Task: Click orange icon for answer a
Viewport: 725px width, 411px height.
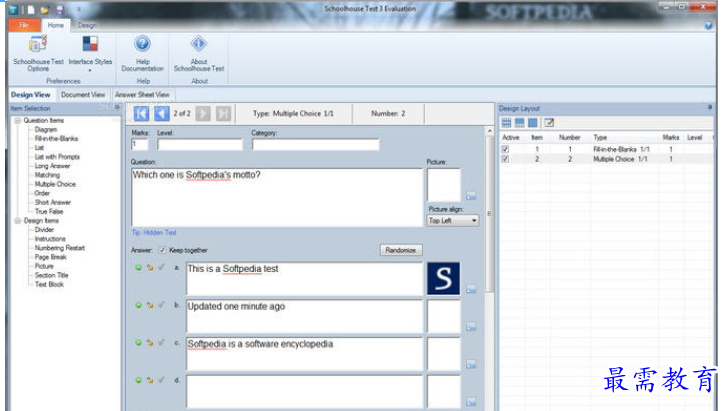Action: (x=150, y=267)
